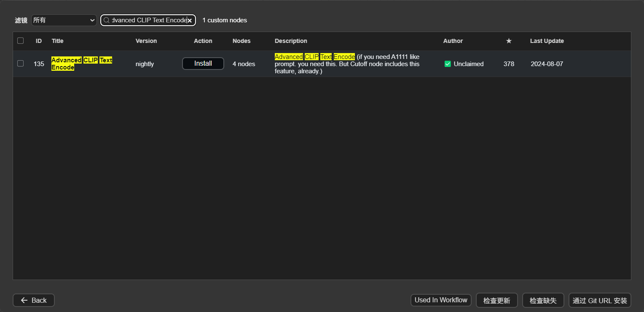Viewport: 644px width, 312px height.
Task: Clear the search field with the X icon
Action: (190, 20)
